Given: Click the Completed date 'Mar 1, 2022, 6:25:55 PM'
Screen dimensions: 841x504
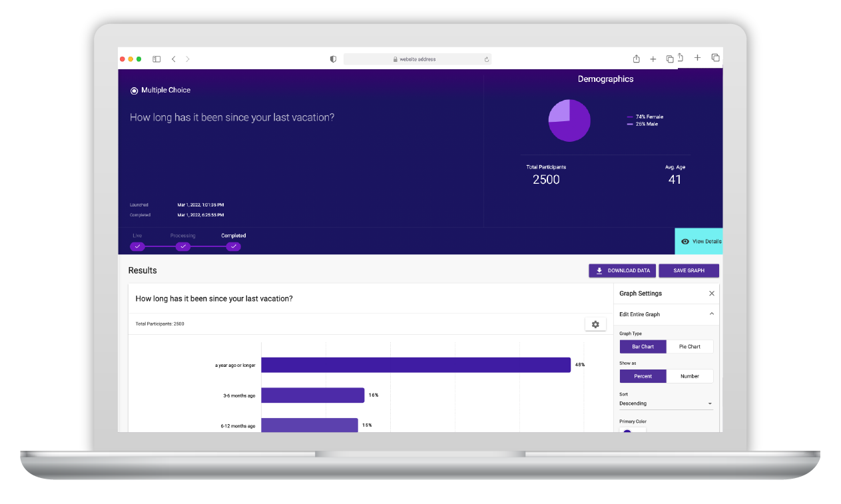Looking at the screenshot, I should tap(200, 215).
